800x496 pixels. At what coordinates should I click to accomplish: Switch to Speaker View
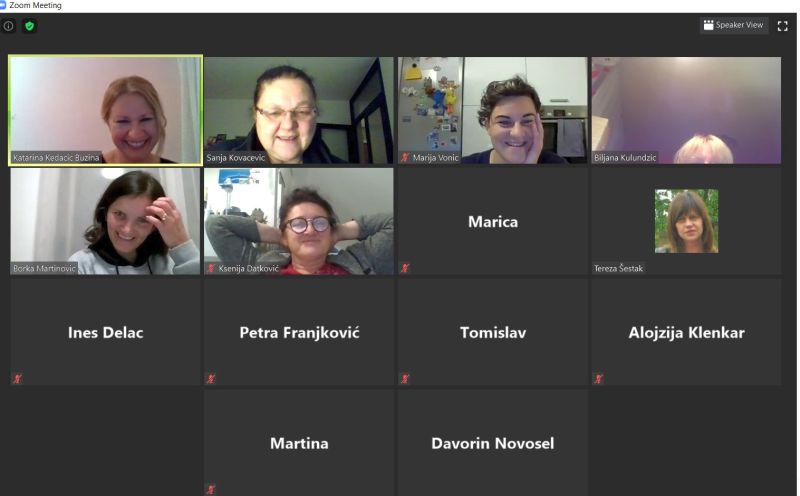coord(733,25)
